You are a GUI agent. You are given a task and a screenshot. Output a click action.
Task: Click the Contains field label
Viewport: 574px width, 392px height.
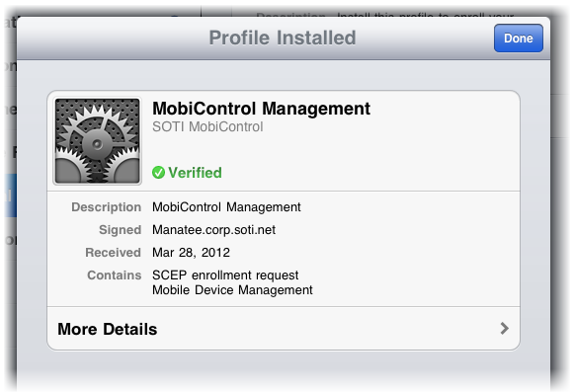click(x=115, y=275)
